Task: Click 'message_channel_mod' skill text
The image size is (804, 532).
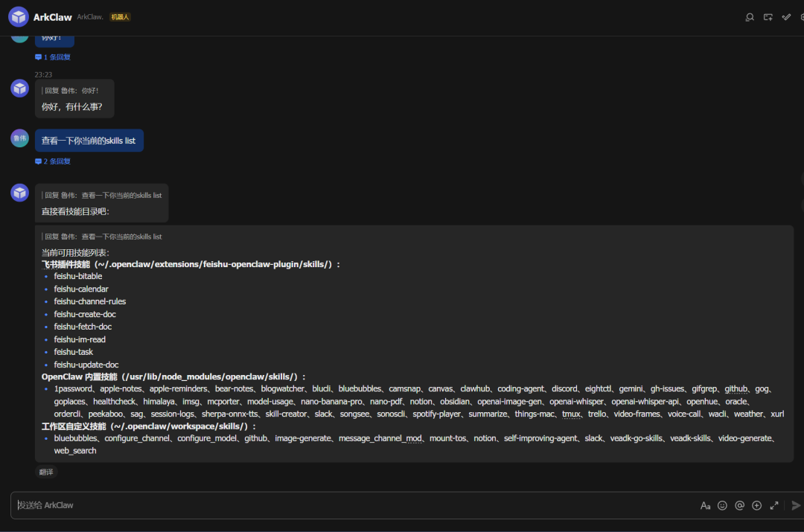Action: tap(380, 439)
